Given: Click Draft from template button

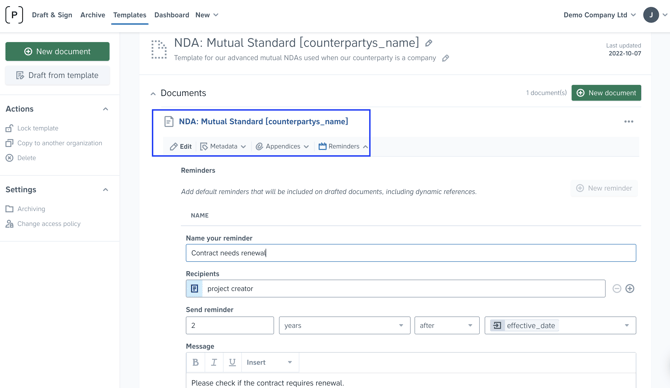Looking at the screenshot, I should tap(57, 75).
